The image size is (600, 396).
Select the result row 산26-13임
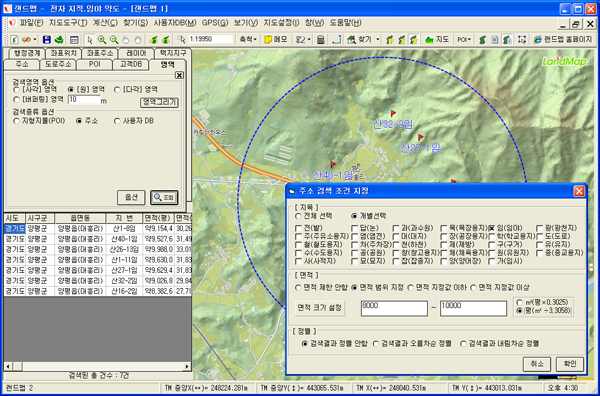point(97,249)
